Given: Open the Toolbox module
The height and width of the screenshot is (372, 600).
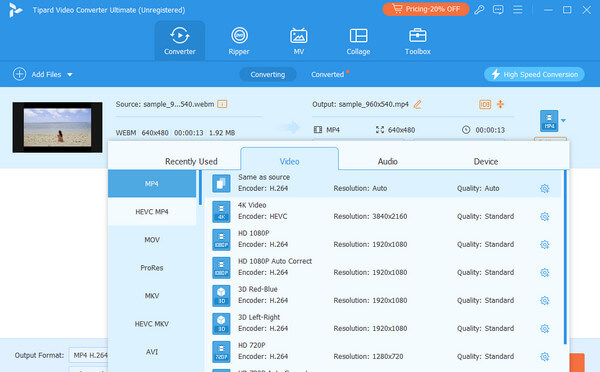Looking at the screenshot, I should 417,41.
